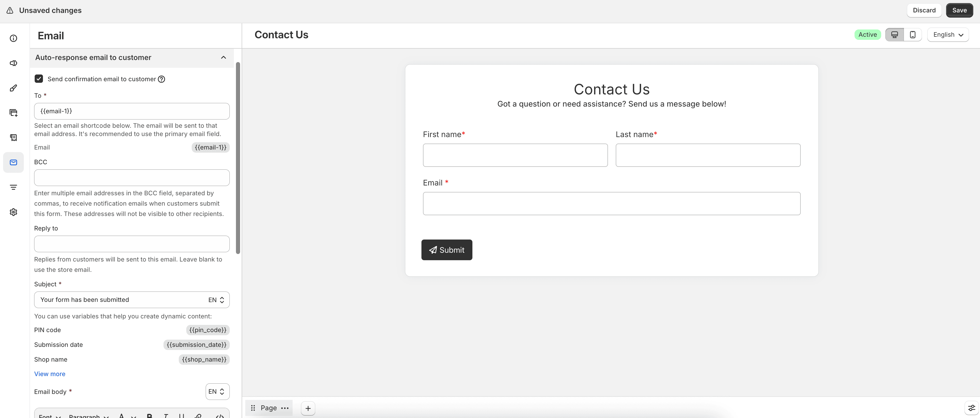Add a new page with plus button
This screenshot has height=418, width=980.
coord(308,408)
